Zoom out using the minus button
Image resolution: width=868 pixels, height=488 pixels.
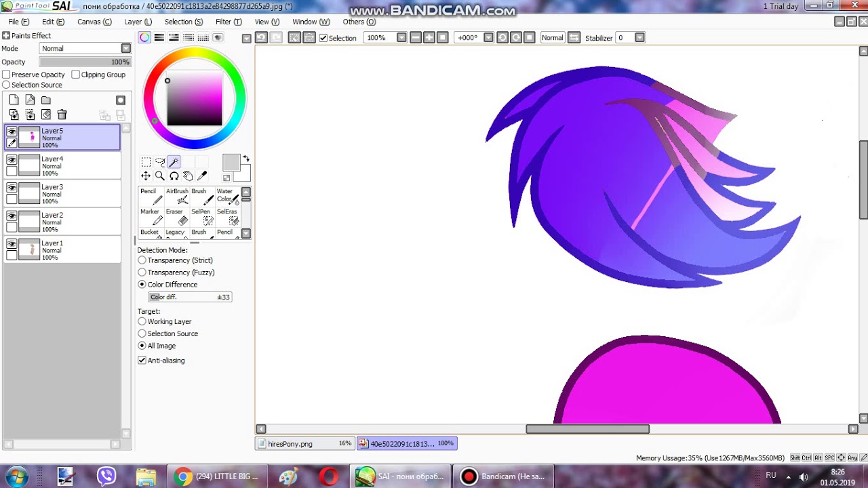(x=416, y=38)
